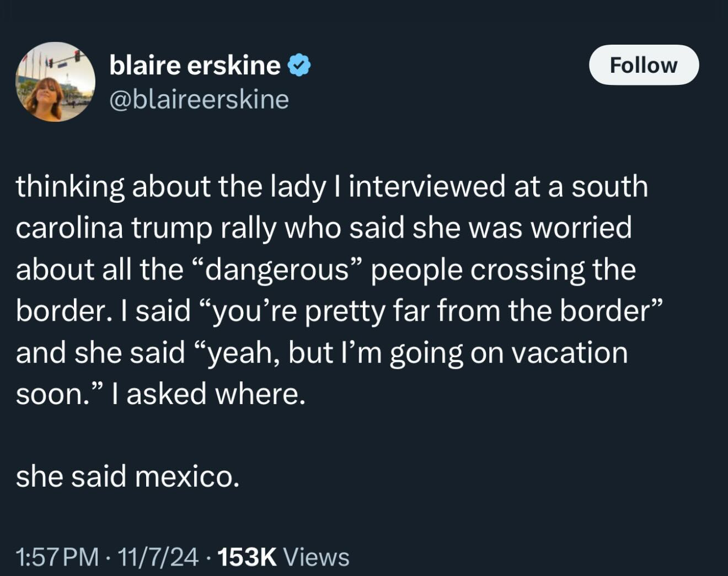Click the 1:57 PM timestamp
728x576 pixels.
tap(58, 557)
